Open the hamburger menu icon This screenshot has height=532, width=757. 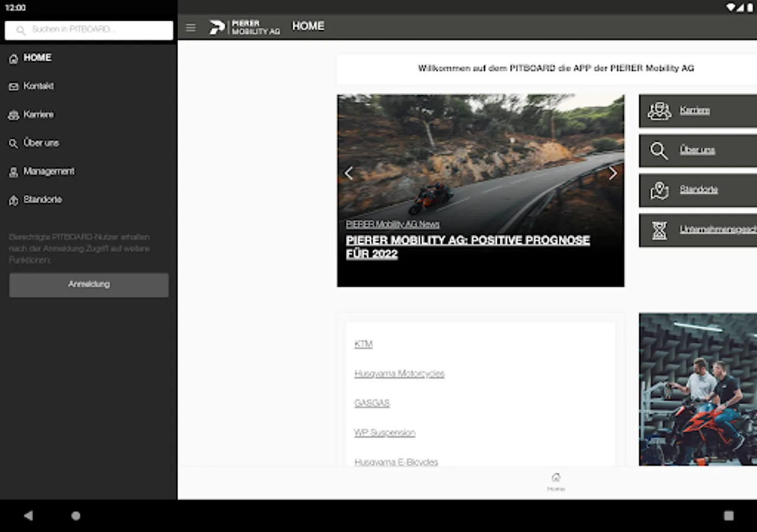click(190, 28)
